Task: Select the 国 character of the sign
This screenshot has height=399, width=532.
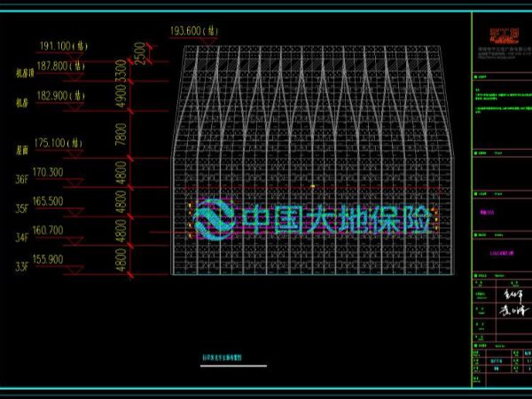Action: [x=288, y=220]
